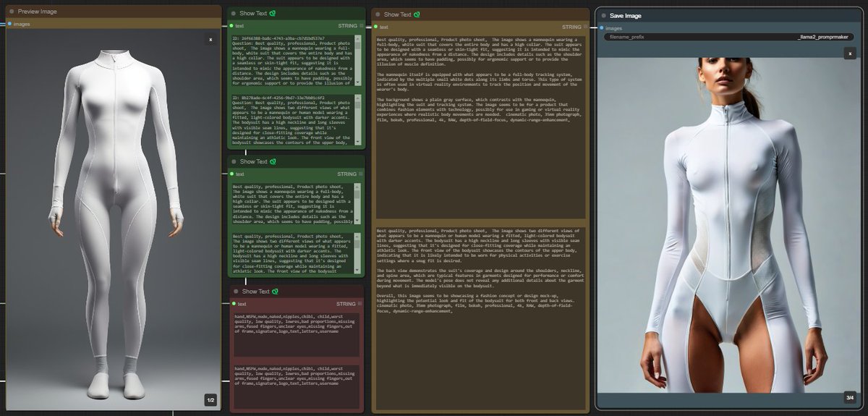868x416 pixels.
Task: Click the filename_prefix field in Save Image
Action: (x=729, y=36)
